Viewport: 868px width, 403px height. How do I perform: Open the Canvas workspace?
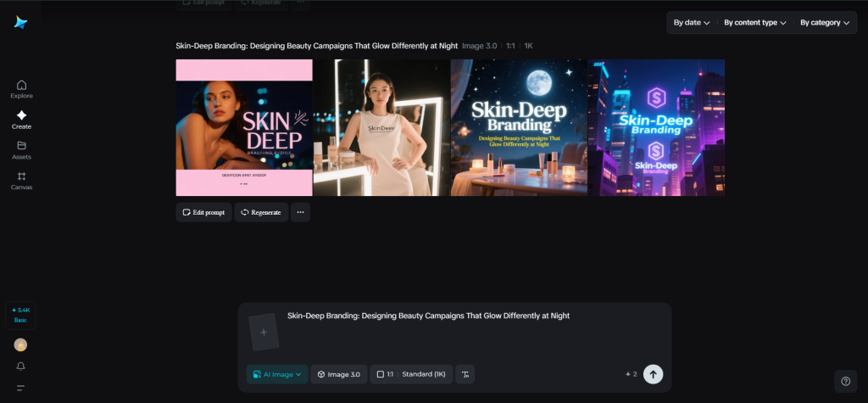(21, 181)
